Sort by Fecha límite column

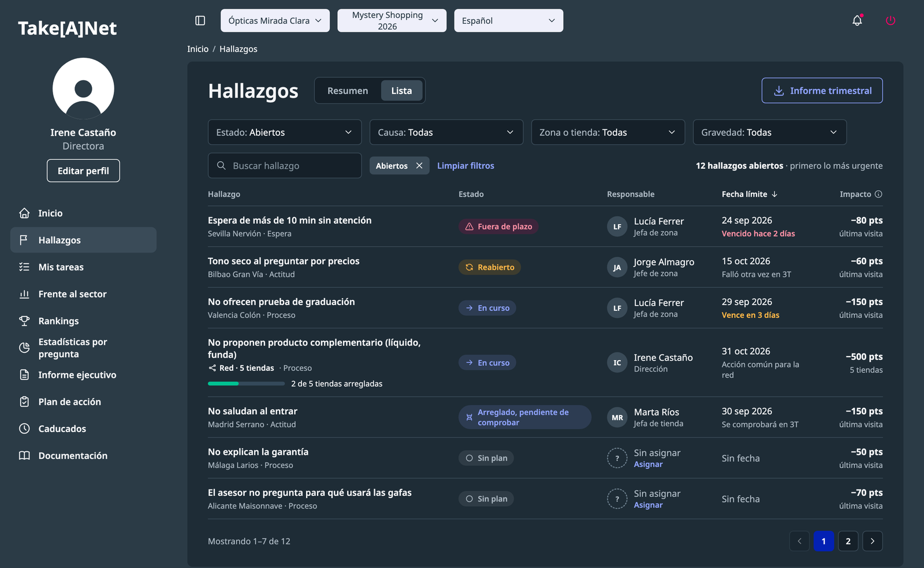pos(750,194)
